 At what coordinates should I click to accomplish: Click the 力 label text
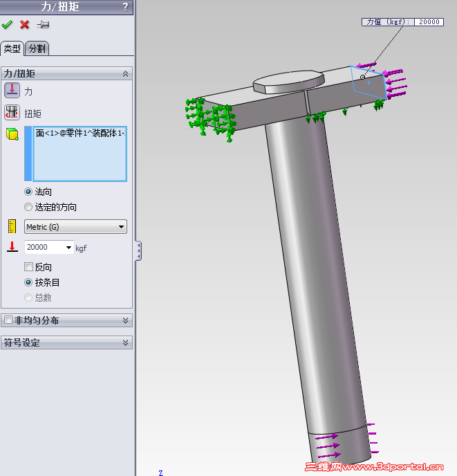coord(28,91)
